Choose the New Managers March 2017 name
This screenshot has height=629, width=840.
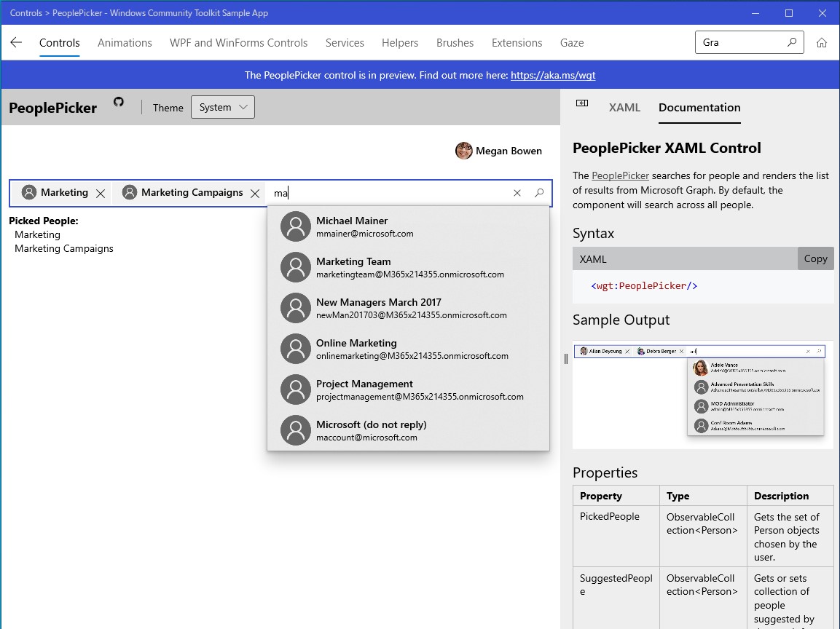click(x=378, y=302)
